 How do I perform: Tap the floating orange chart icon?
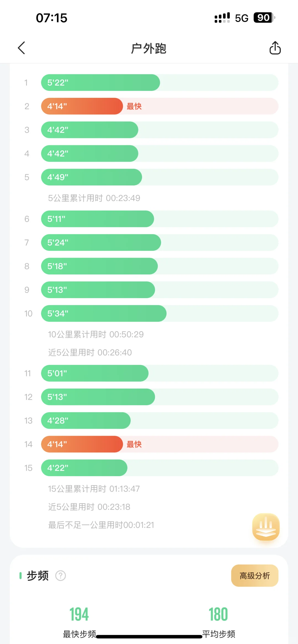point(266,527)
